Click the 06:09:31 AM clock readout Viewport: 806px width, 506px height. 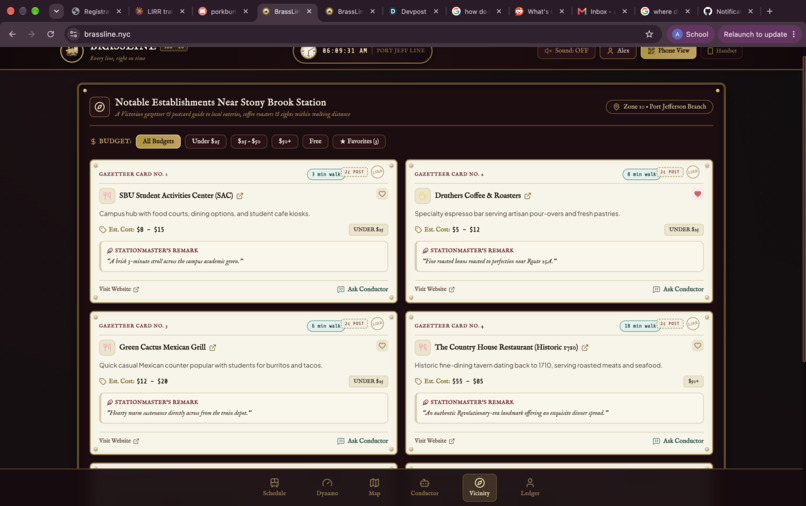344,50
